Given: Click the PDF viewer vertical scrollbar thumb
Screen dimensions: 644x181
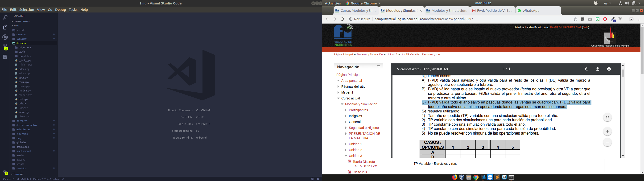Looking at the screenshot, I should pyautogui.click(x=623, y=73).
